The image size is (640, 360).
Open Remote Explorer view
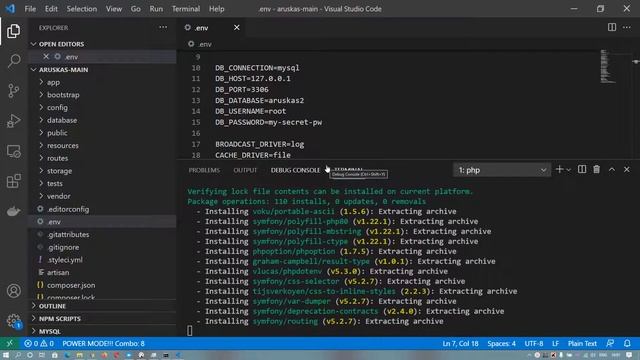tap(13, 151)
